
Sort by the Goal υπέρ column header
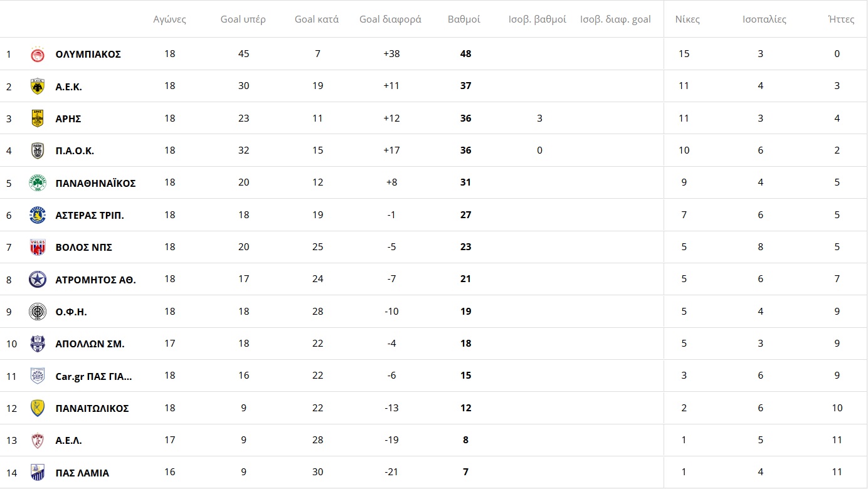click(243, 19)
